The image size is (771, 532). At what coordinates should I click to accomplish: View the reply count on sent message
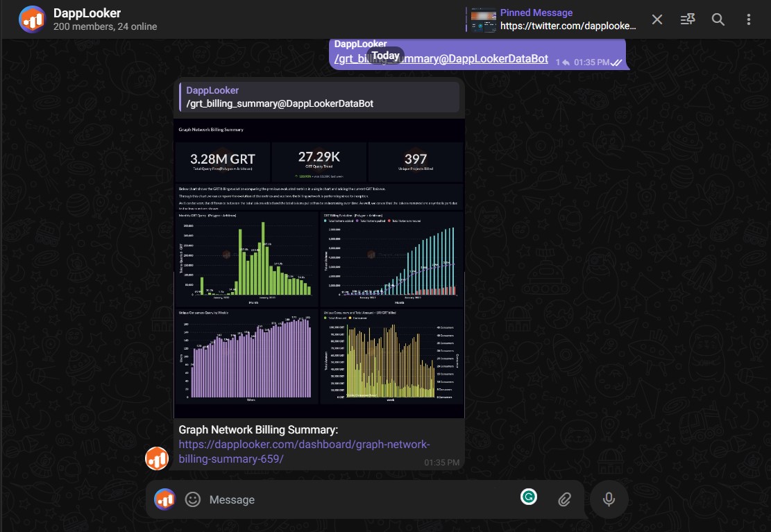click(563, 62)
